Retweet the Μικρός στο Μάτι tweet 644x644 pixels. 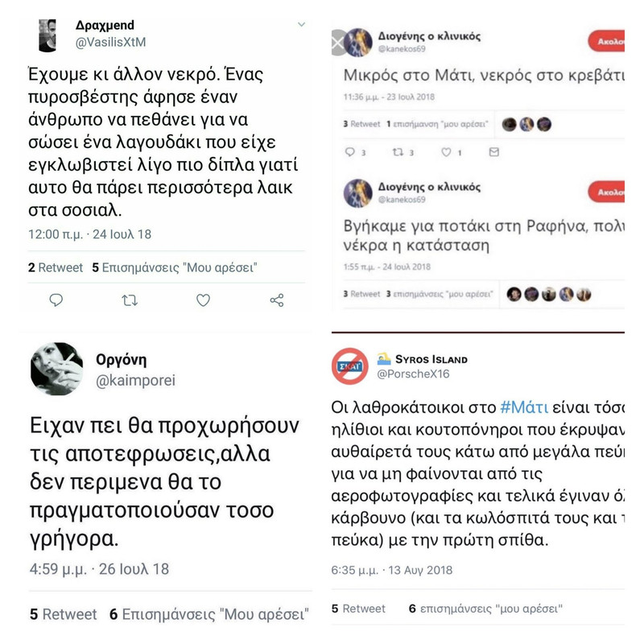coord(398,152)
